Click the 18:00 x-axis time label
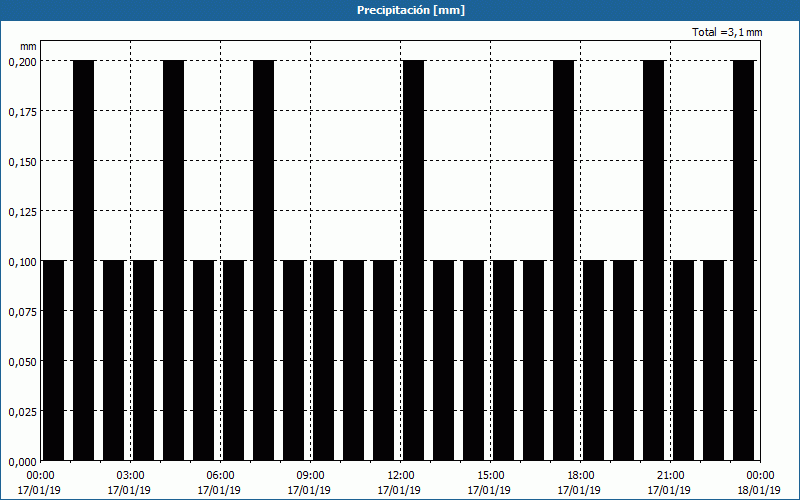Viewport: 800px width, 500px height. coord(581,476)
